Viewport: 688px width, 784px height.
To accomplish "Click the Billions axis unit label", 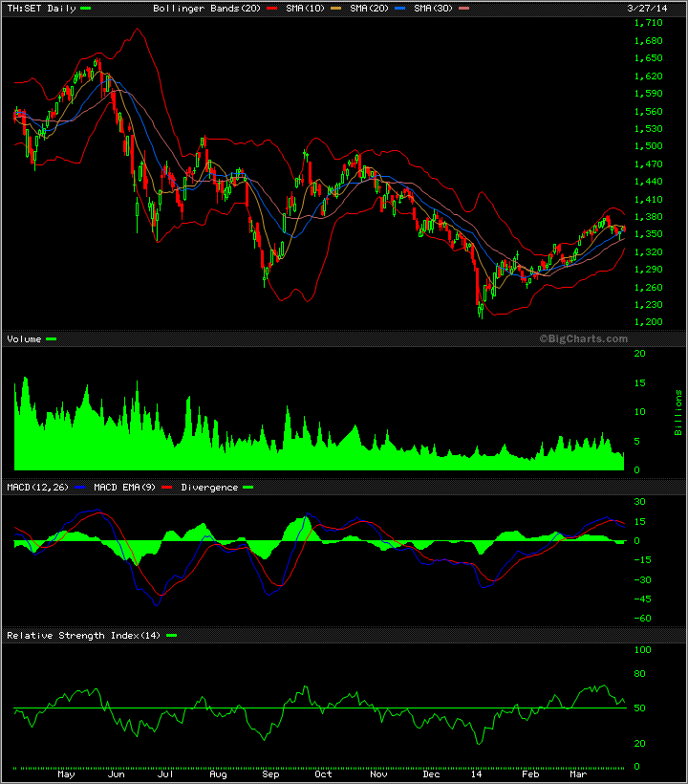I will point(678,412).
